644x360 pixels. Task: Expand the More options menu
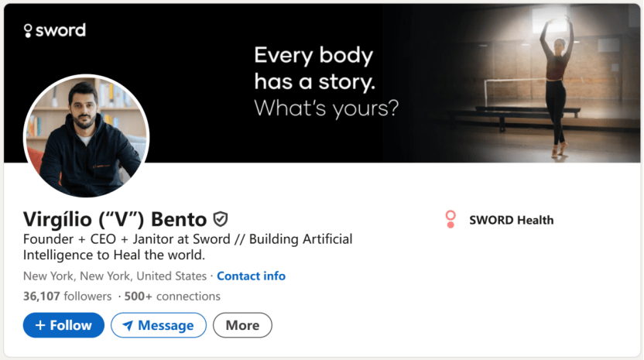coord(242,325)
